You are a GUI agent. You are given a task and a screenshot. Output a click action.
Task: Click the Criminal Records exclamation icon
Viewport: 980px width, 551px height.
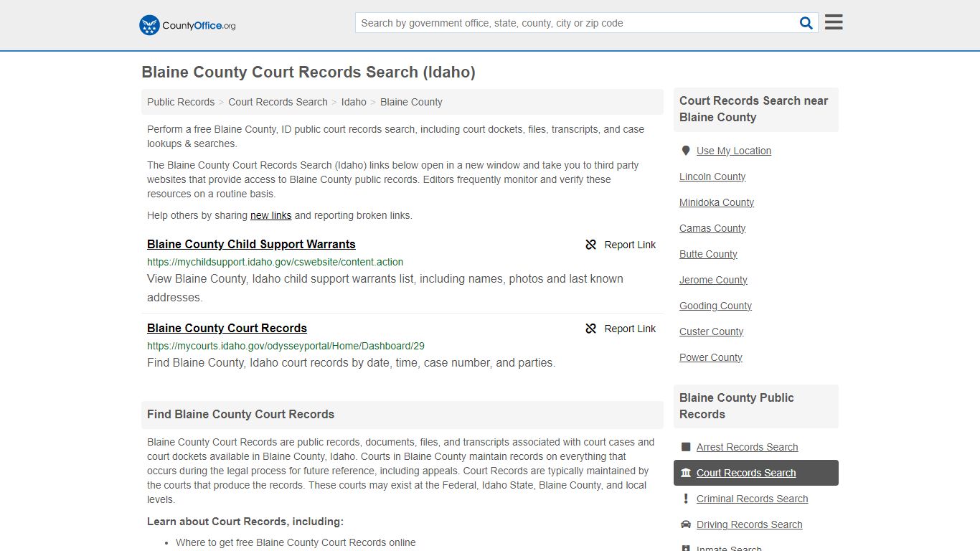point(686,499)
